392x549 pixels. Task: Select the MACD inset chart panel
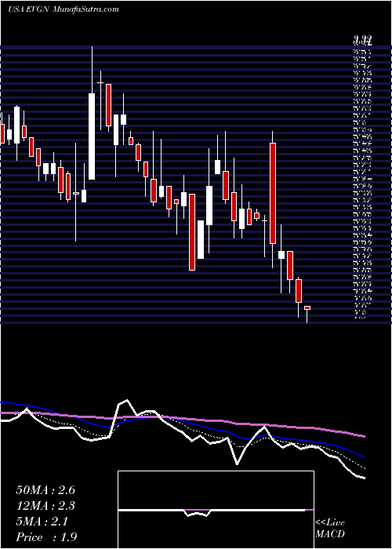pos(216,510)
